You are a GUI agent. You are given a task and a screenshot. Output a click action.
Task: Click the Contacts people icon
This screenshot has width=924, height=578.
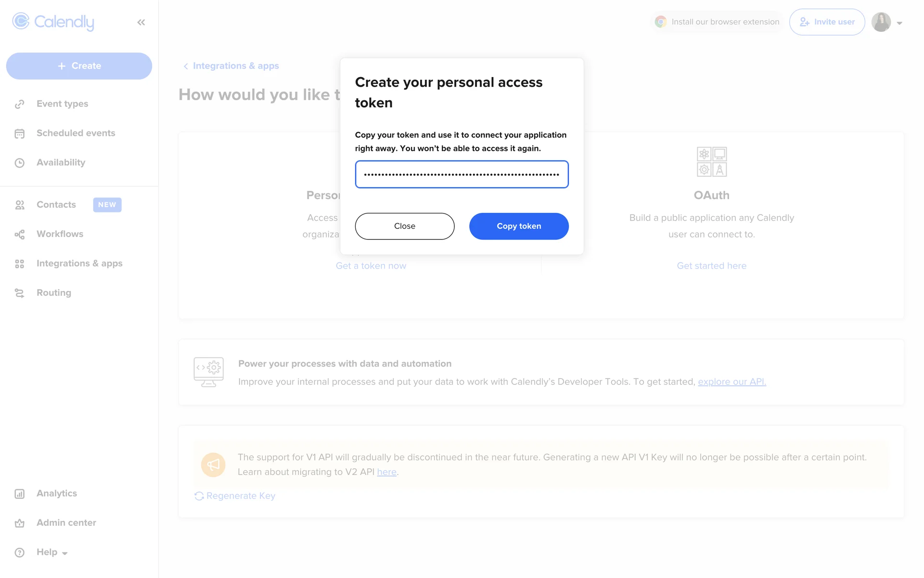coord(20,205)
